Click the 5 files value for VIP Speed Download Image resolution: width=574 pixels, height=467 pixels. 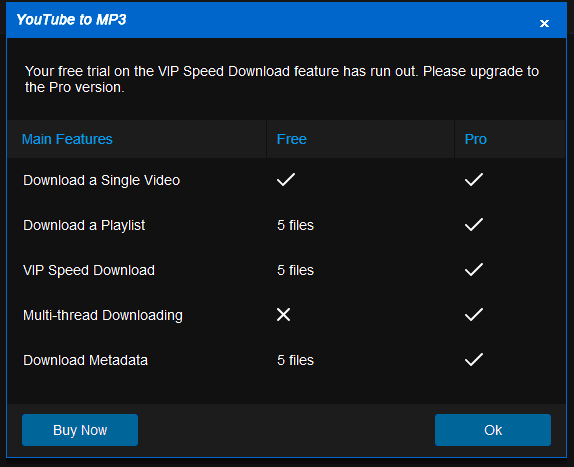(x=295, y=270)
